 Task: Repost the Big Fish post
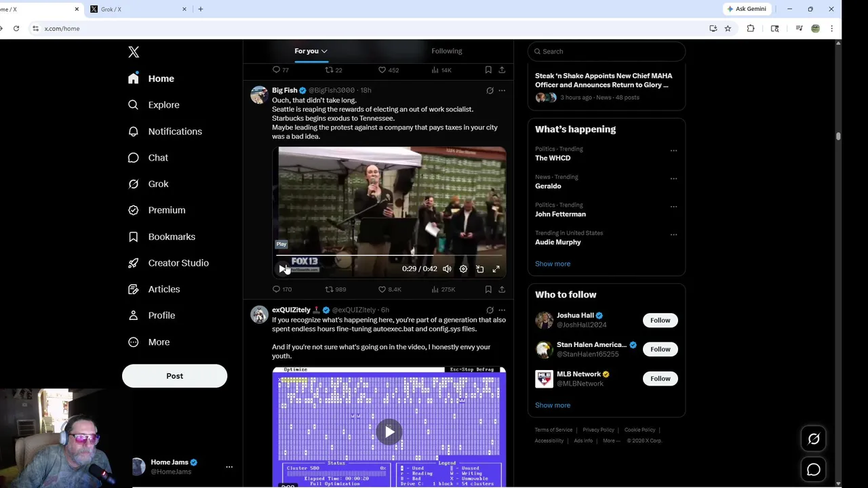pos(335,289)
